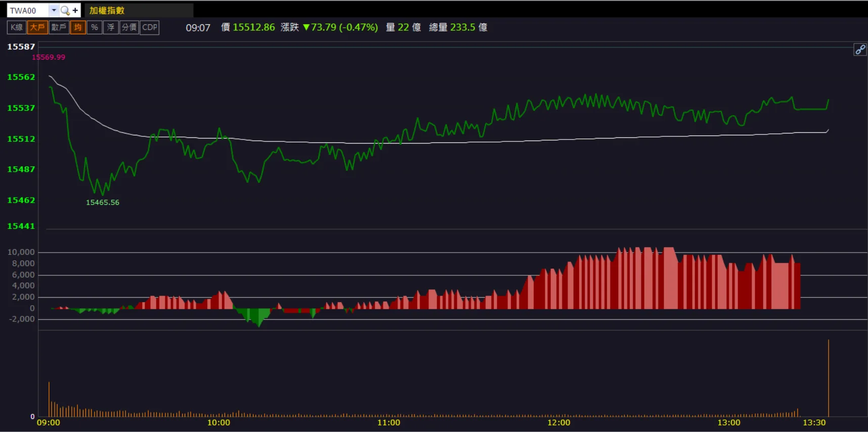Toggle the 大戶 indicator button
Screen dimensions: 868x432
tap(37, 27)
